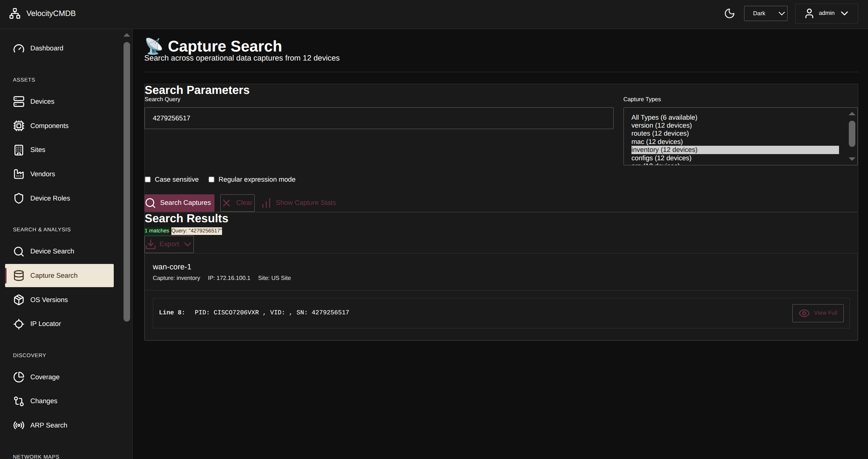Viewport: 868px width, 459px height.
Task: Open Device Roles page
Action: coord(59,198)
